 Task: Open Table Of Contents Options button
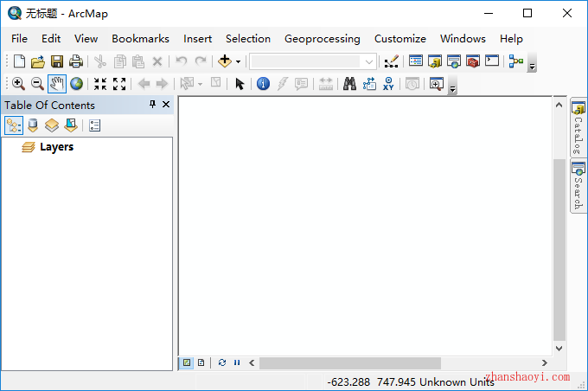click(94, 125)
